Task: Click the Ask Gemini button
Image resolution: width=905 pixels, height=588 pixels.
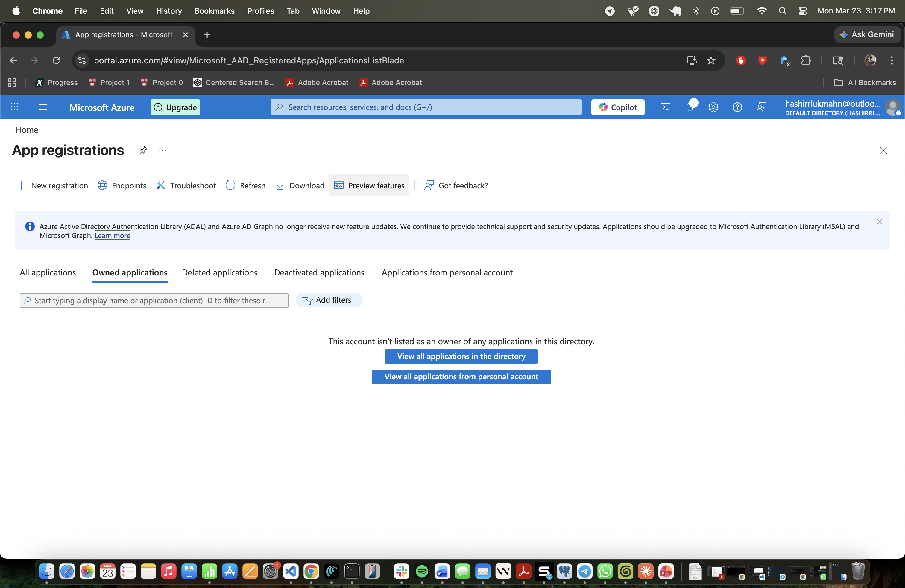Action: click(x=867, y=34)
